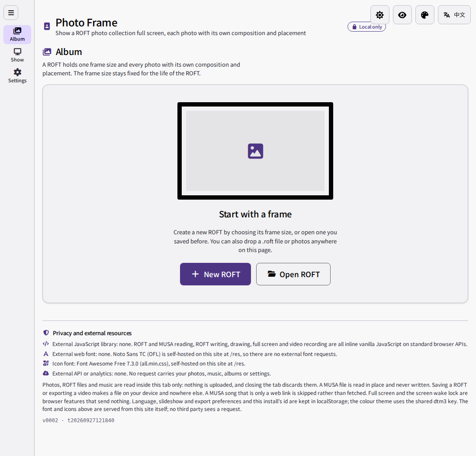
Task: Click the image placeholder icon in frame
Action: pyautogui.click(x=255, y=151)
